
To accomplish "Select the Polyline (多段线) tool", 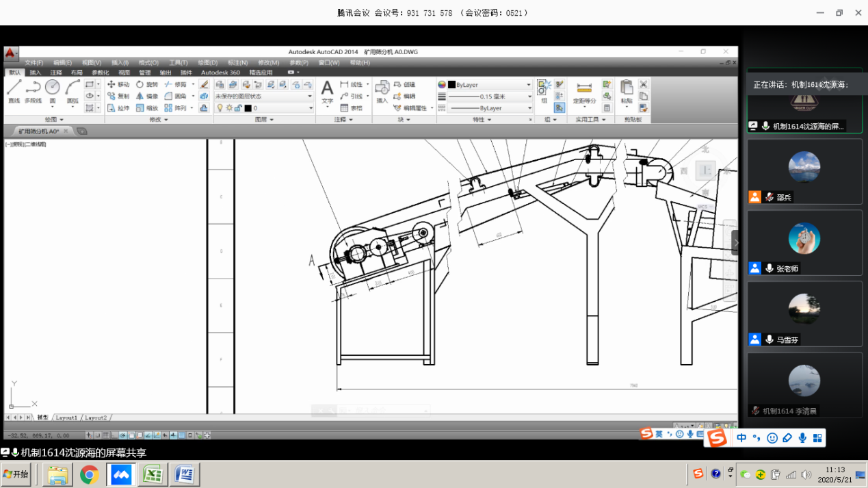I will click(x=33, y=91).
